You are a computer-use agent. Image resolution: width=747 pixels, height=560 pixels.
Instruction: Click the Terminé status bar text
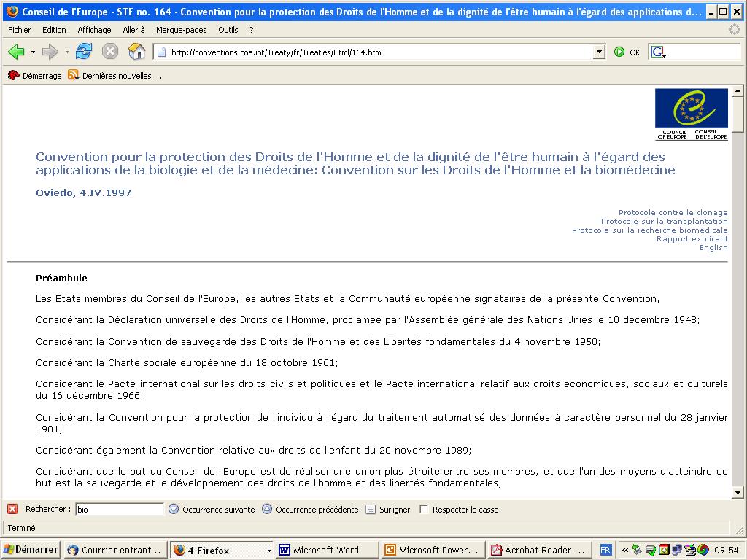point(21,528)
